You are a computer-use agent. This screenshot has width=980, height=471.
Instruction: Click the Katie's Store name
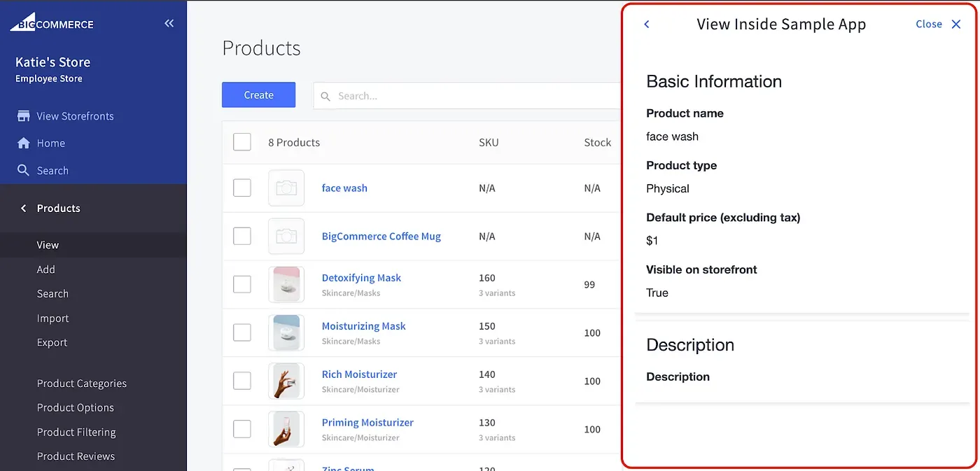pos(52,62)
